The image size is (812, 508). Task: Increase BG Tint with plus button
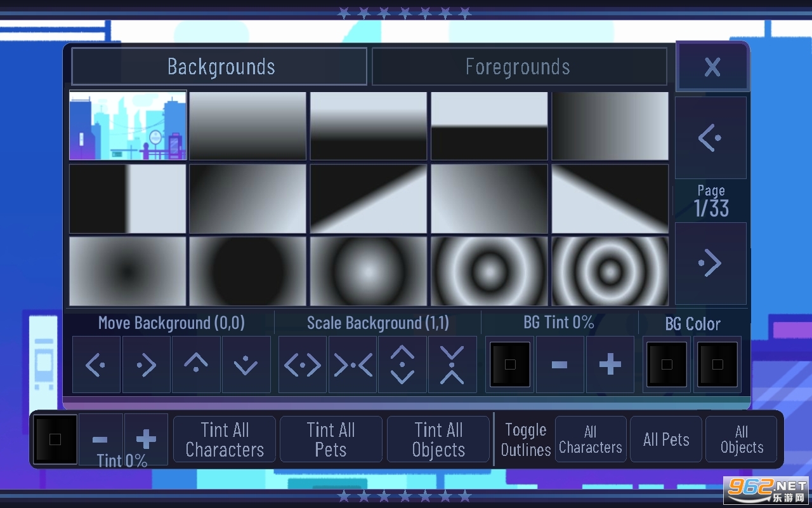click(x=610, y=364)
